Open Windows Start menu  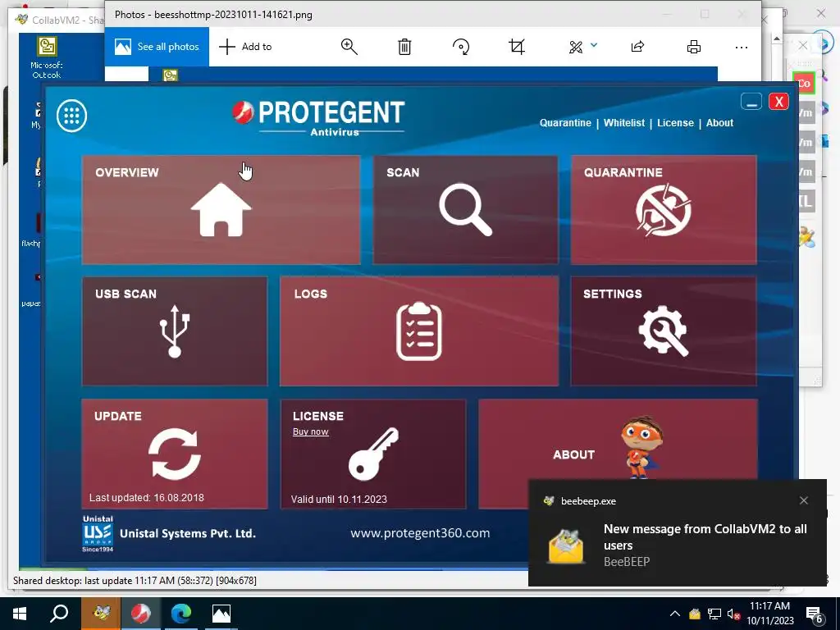[x=20, y=614]
